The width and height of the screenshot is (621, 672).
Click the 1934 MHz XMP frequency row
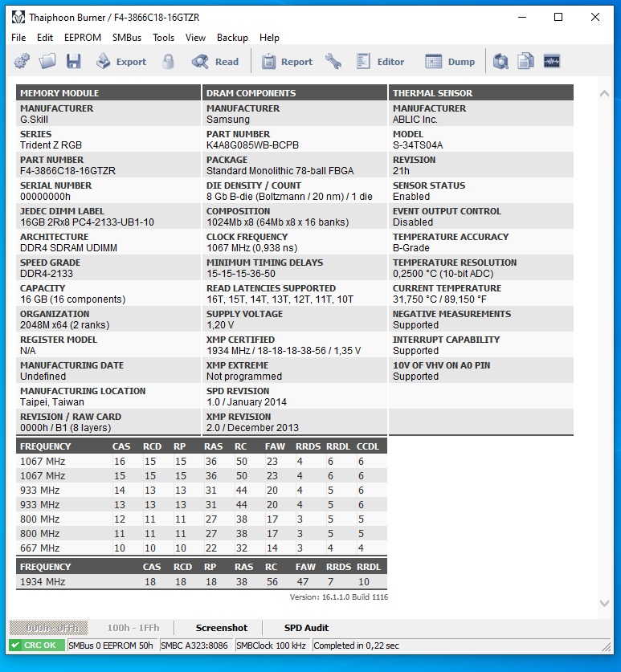(x=202, y=582)
